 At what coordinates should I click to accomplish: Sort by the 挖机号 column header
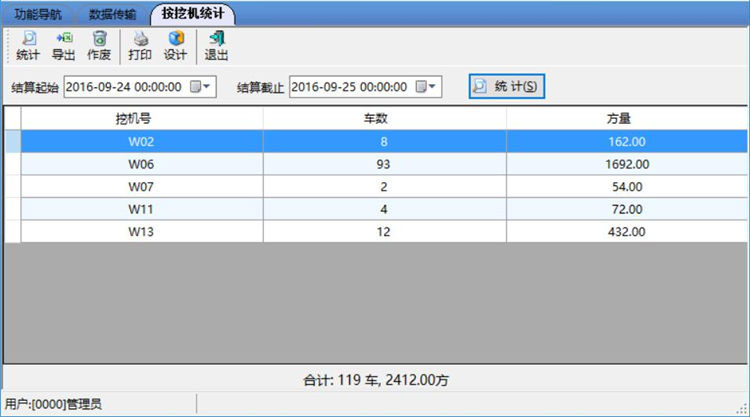[x=140, y=119]
